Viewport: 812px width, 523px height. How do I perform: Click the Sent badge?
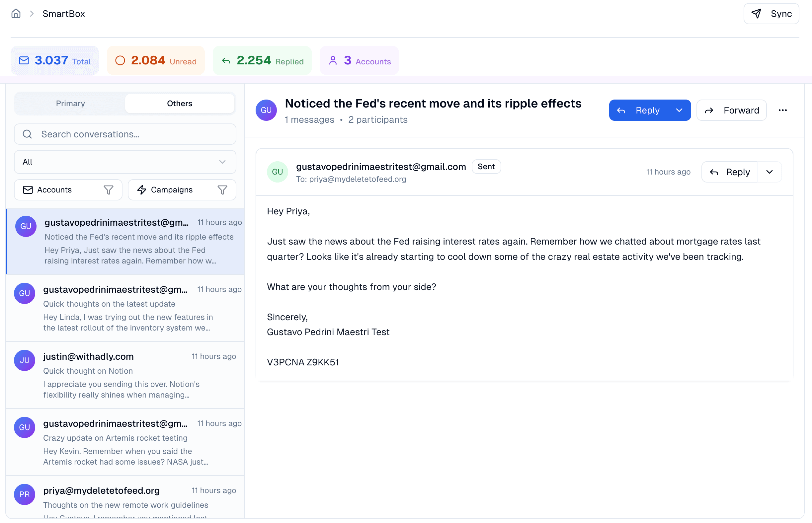coord(486,166)
